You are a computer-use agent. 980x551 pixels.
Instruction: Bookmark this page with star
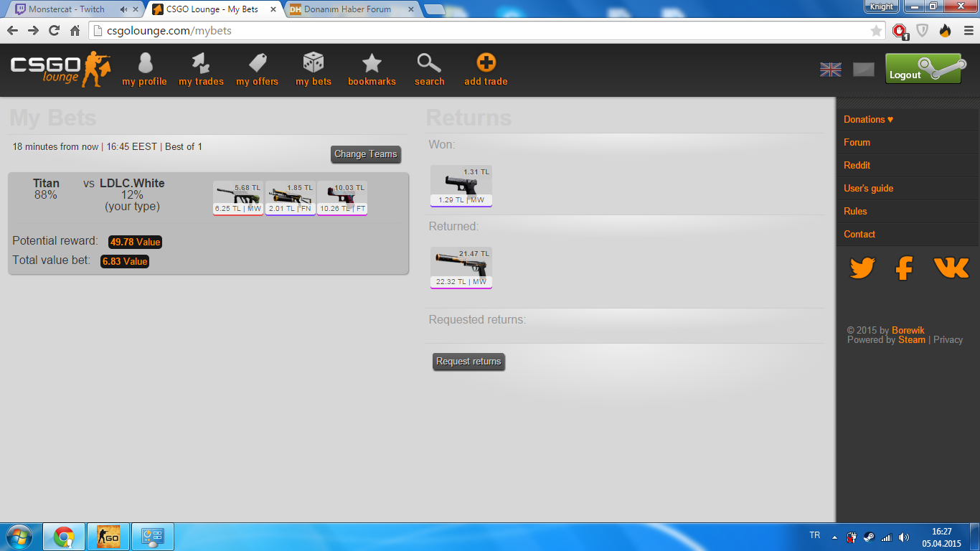(x=876, y=31)
